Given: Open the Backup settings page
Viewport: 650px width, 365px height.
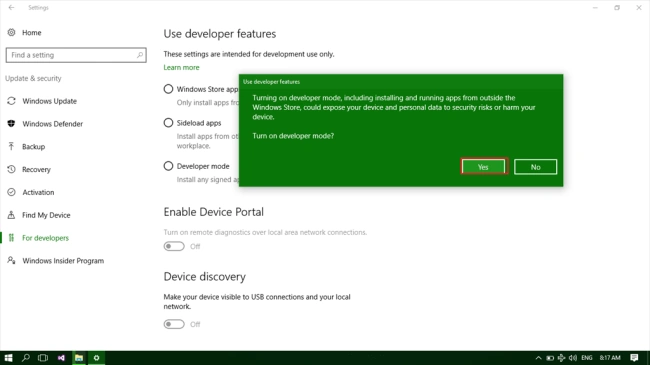Looking at the screenshot, I should click(34, 146).
